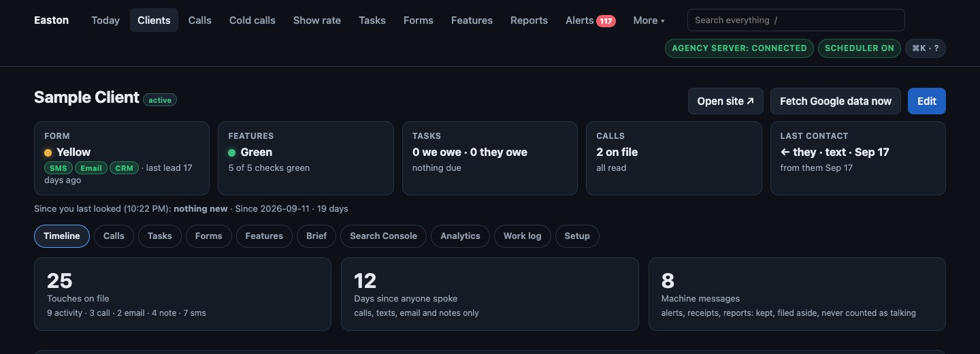Screen dimensions: 980x354
Task: Open the Analytics tab
Action: (460, 236)
